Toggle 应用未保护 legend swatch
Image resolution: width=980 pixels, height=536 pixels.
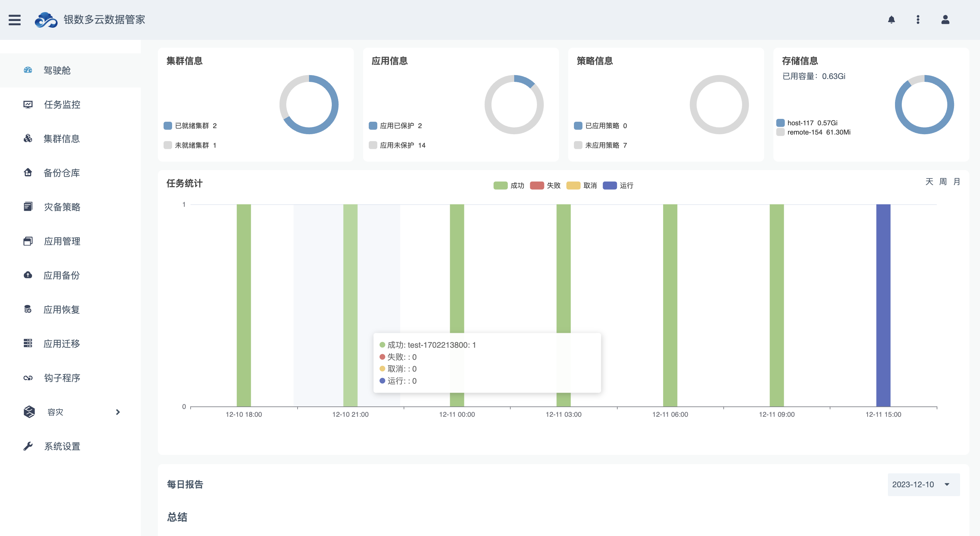[373, 145]
